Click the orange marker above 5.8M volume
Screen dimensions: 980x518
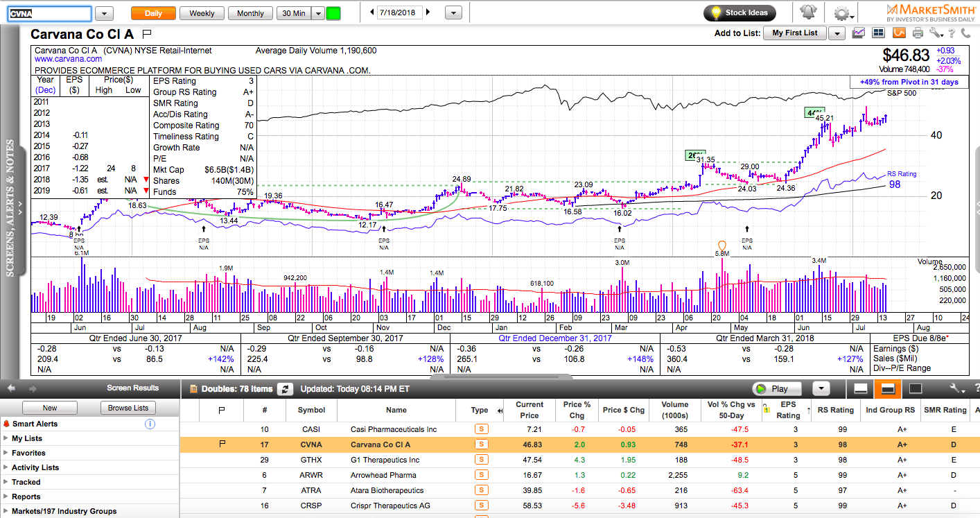(722, 246)
